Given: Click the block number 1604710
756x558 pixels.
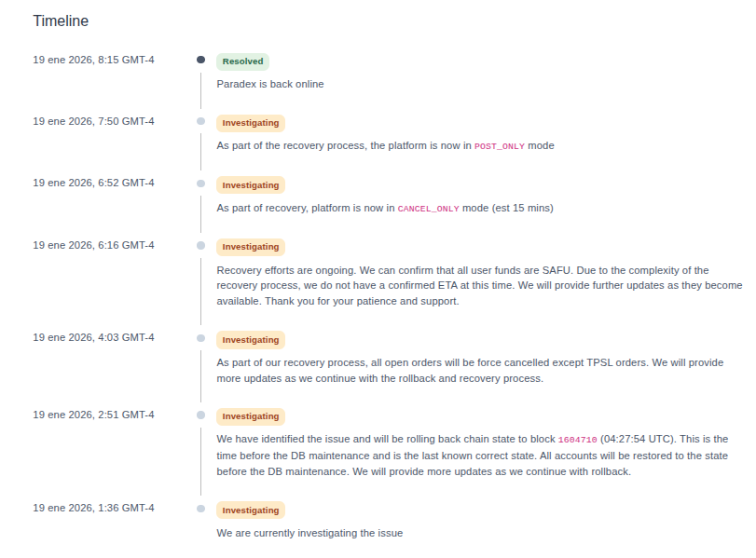Looking at the screenshot, I should 578,440.
